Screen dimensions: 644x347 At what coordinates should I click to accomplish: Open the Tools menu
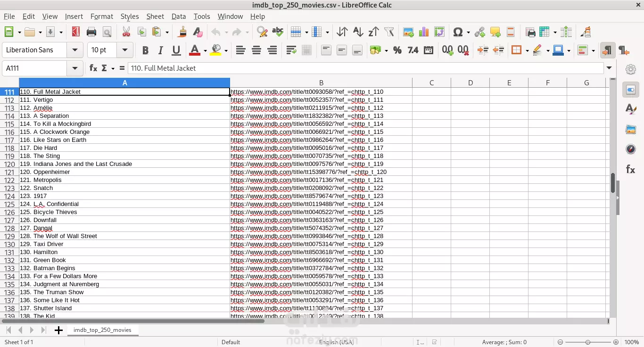202,16
